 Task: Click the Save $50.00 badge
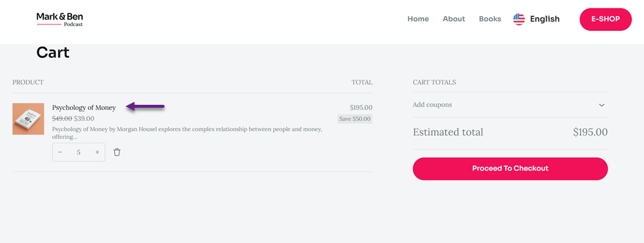tap(355, 119)
